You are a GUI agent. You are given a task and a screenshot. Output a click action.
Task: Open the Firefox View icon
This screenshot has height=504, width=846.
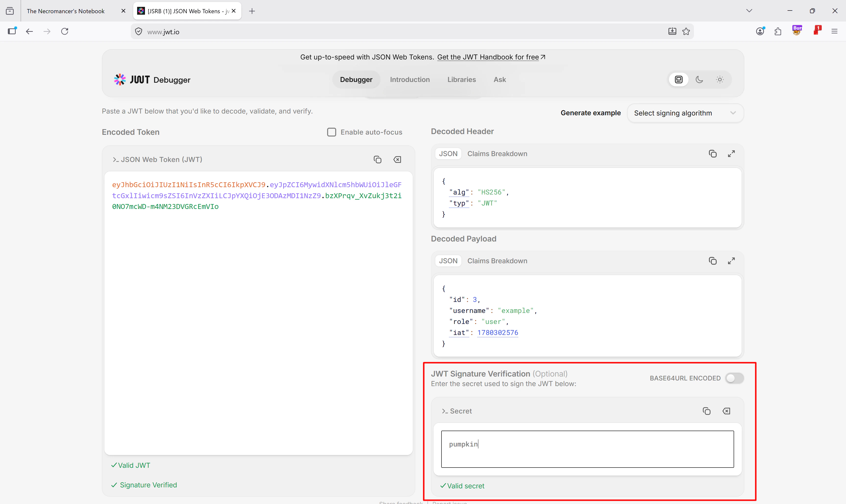pos(10,11)
